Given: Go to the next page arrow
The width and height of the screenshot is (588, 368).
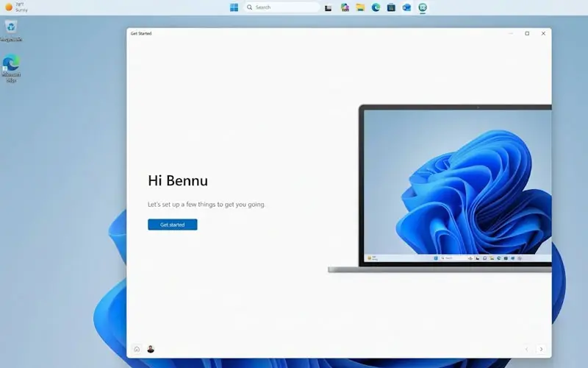Looking at the screenshot, I should click(x=541, y=349).
